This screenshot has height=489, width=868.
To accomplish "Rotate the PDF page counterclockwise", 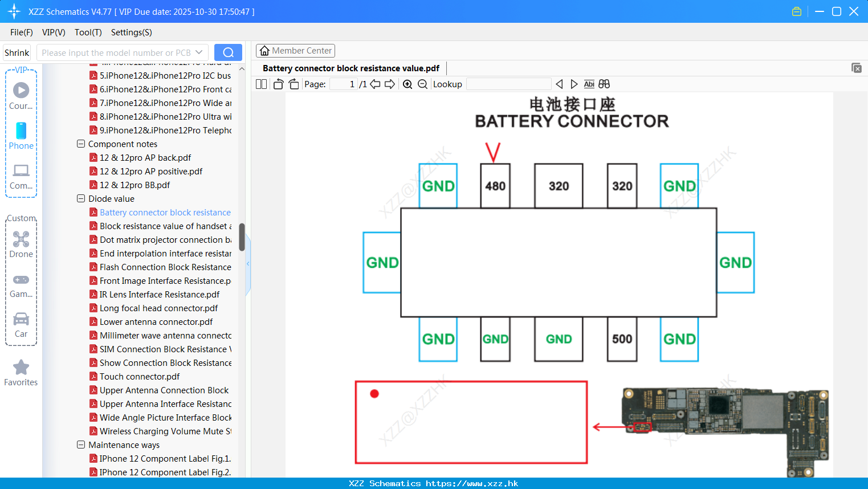I will coord(278,84).
